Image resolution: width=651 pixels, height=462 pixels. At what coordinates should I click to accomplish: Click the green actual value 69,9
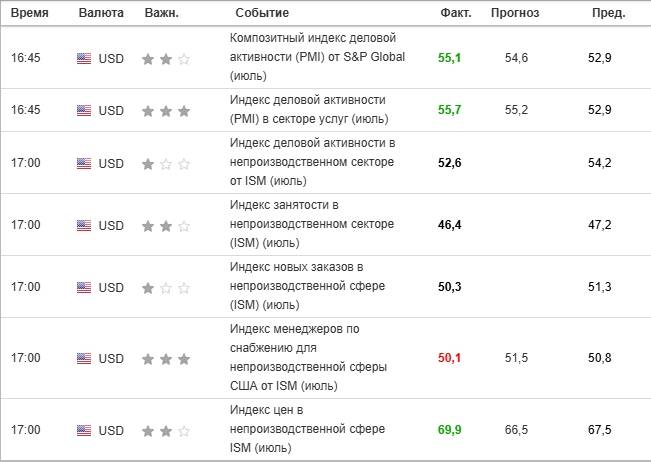(450, 430)
